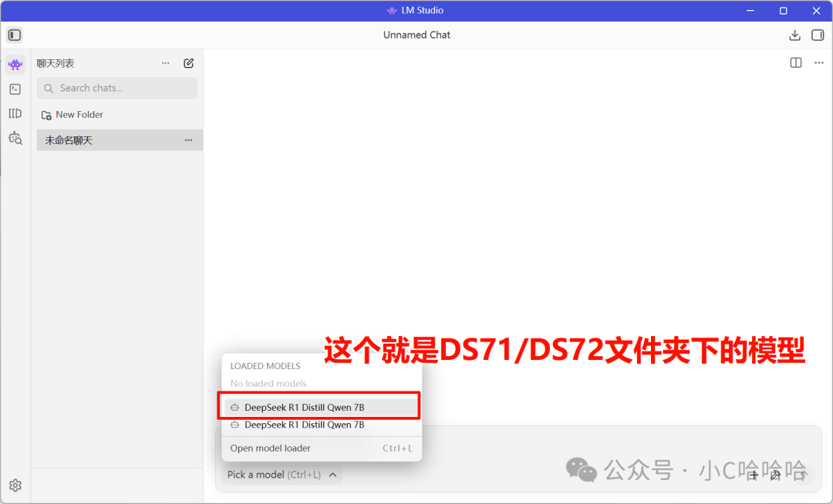Open My Models library icon
This screenshot has width=833, height=504.
click(15, 113)
